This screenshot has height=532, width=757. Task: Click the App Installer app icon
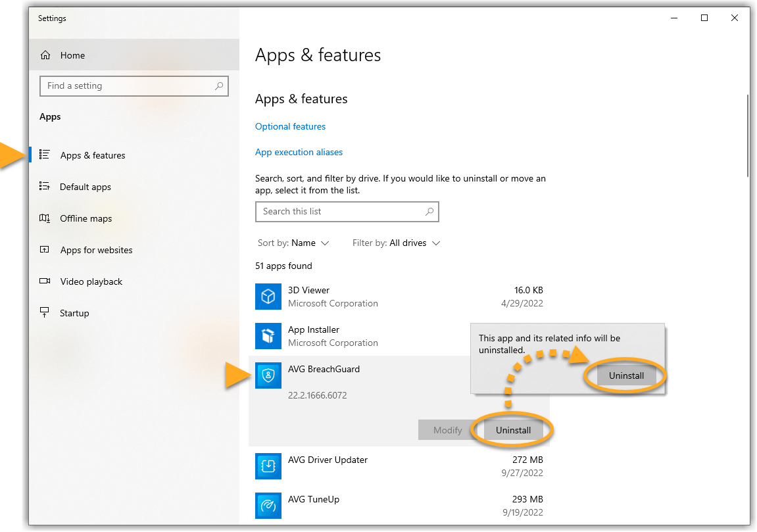point(268,336)
